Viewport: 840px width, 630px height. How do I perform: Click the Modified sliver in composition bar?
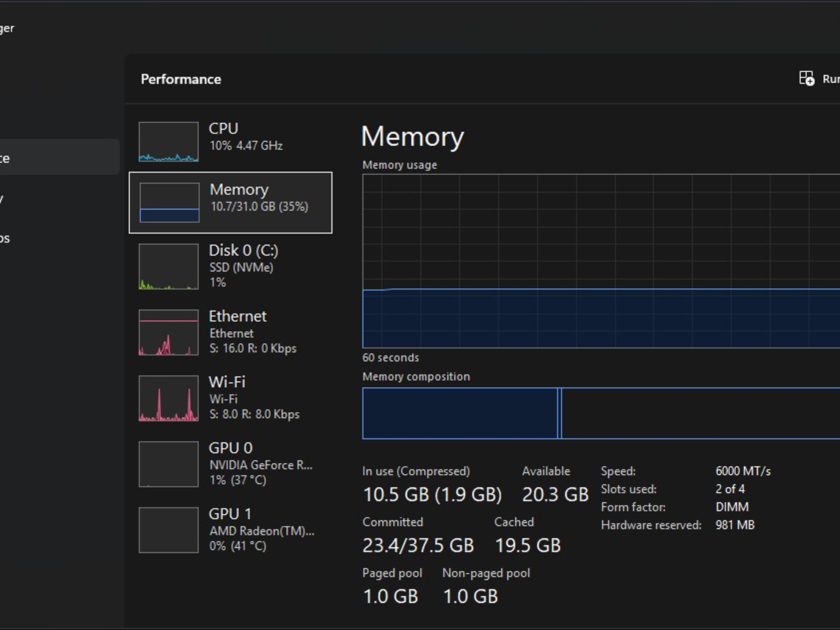(x=559, y=413)
